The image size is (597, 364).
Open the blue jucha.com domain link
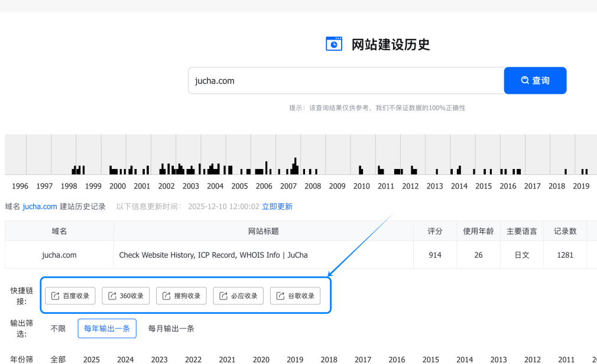40,207
